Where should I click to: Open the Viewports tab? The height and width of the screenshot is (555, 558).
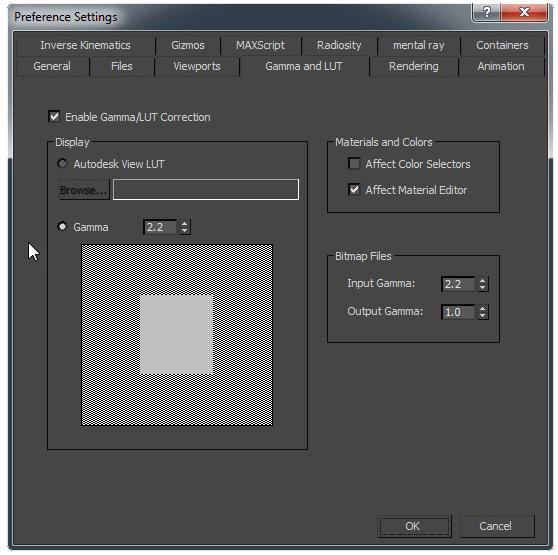tap(197, 66)
